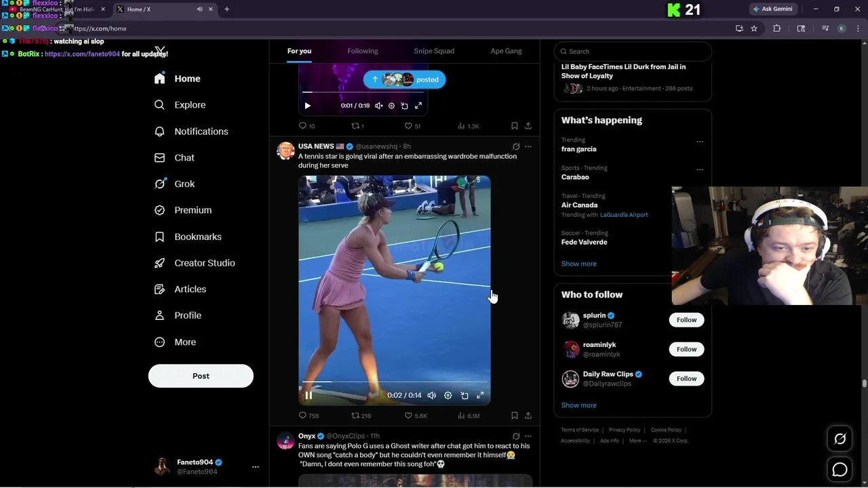Seek on the tennis video progress bar
Viewport: 868px width, 488px height.
tap(395, 382)
